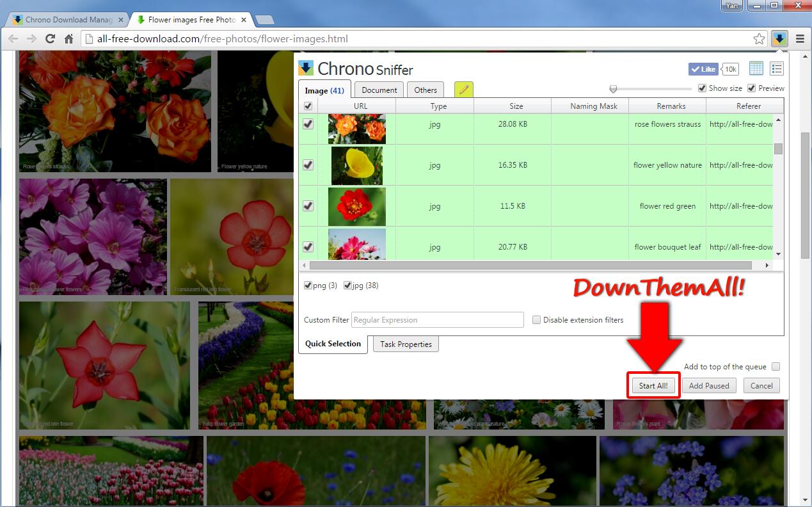Toggle jpg (38) filter checkbox
The width and height of the screenshot is (812, 507).
[347, 286]
